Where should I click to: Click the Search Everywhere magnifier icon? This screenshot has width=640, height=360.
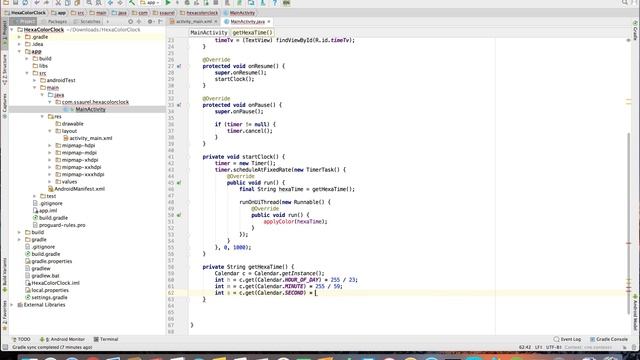[625, 2]
